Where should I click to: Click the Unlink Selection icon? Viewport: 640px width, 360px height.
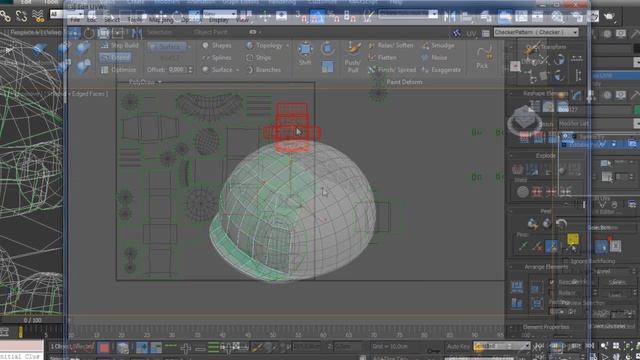pos(21,16)
